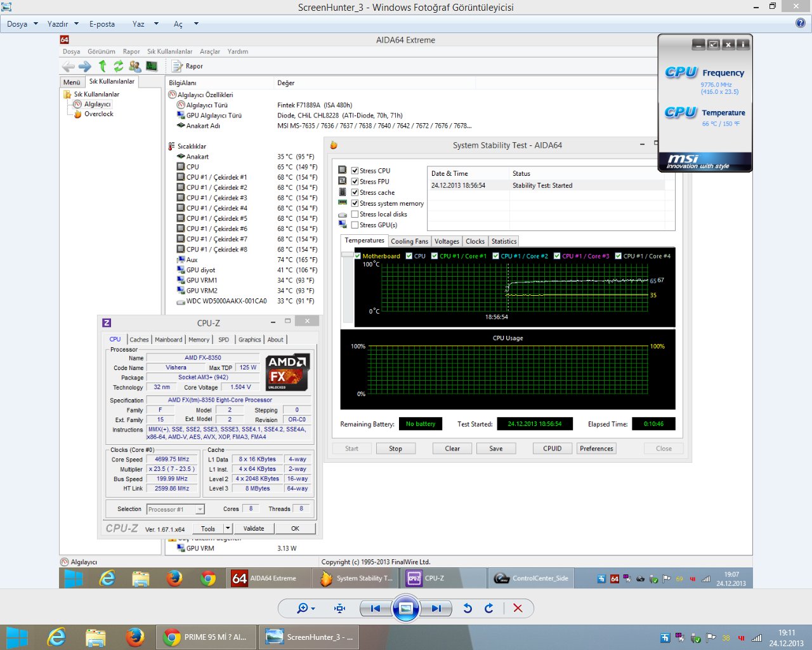The height and width of the screenshot is (650, 812).
Task: Enable the Stress local disks checkbox
Action: click(355, 214)
